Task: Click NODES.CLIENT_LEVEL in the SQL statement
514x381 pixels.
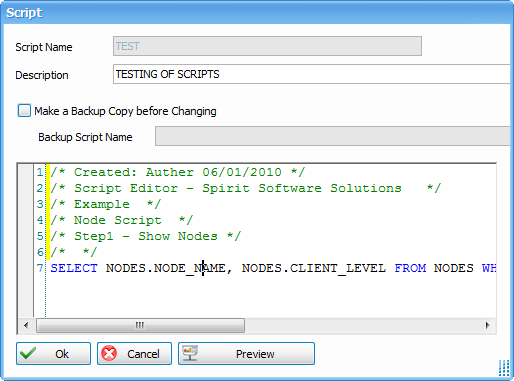Action: (314, 268)
